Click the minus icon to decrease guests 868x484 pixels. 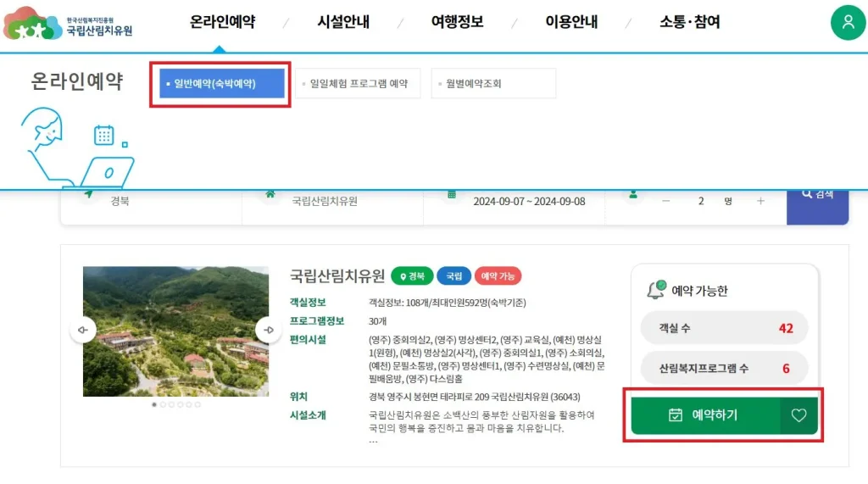[666, 201]
